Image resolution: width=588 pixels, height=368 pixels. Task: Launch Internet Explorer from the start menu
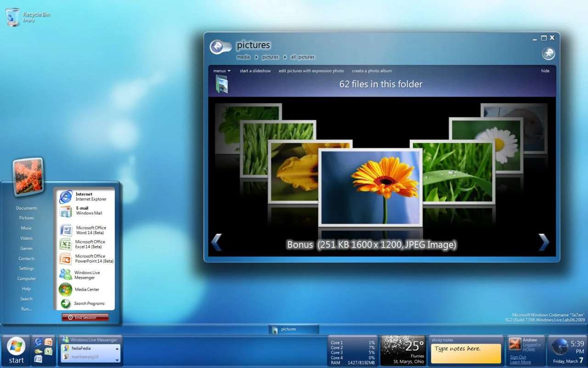(x=66, y=197)
